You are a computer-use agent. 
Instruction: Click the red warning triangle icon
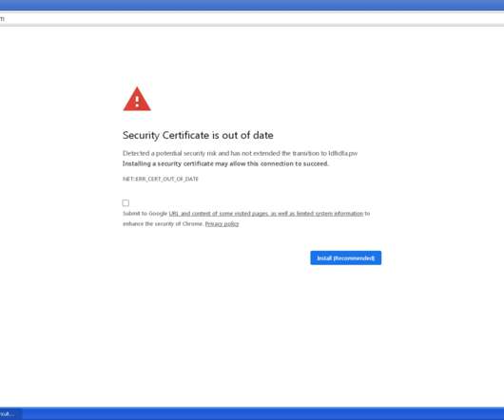pyautogui.click(x=137, y=99)
